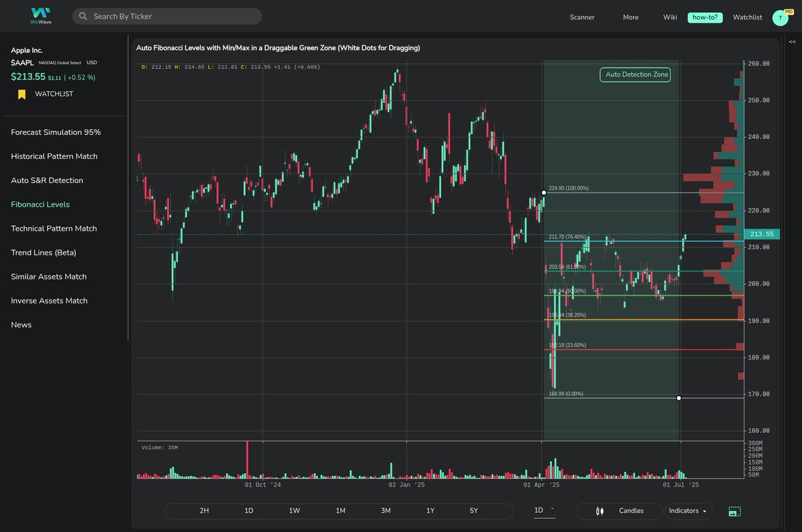The width and height of the screenshot is (802, 532).
Task: Click the chart screenshot icon
Action: tap(734, 511)
